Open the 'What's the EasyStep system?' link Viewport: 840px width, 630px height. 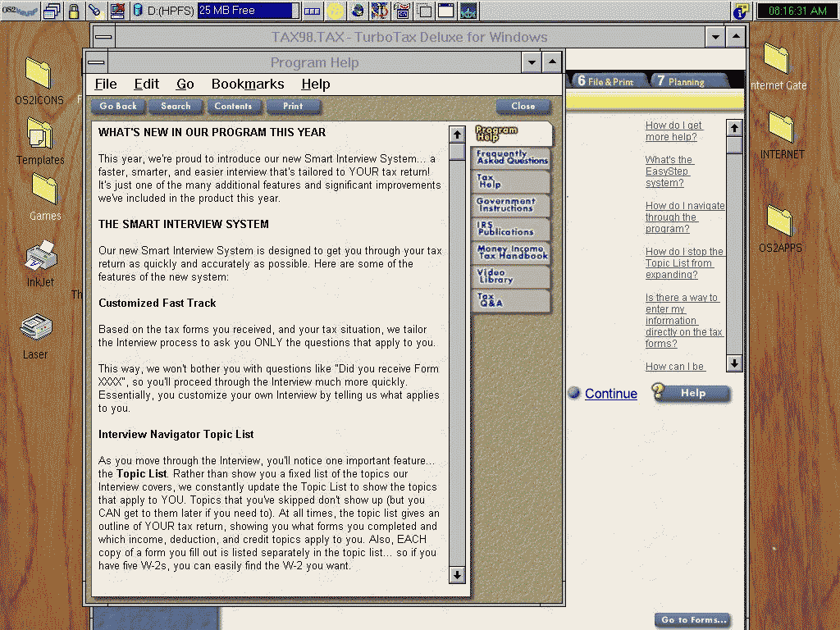[x=669, y=171]
